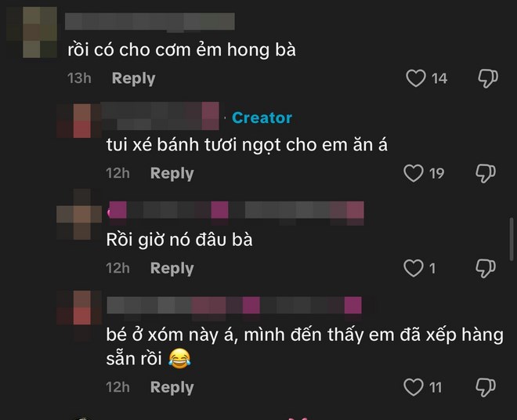Like the "bé ở xóm này á" comment
The image size is (517, 420).
point(413,387)
